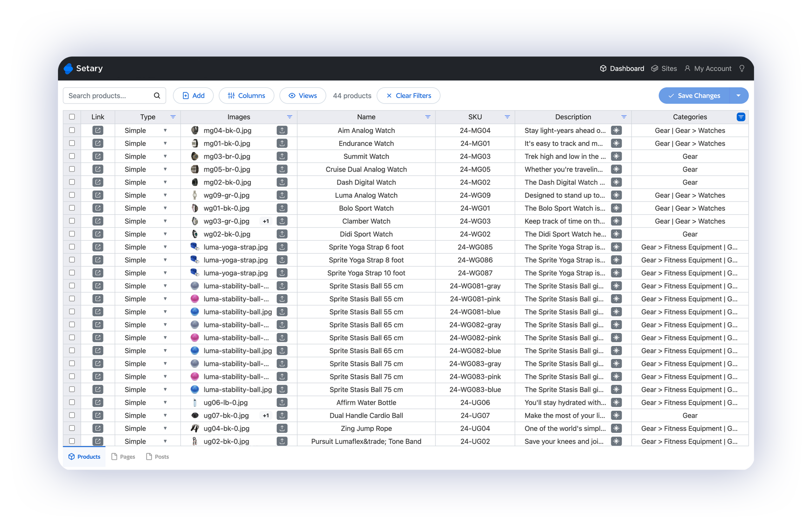Open Type dropdown for Aim Analog Watch

pyautogui.click(x=165, y=130)
